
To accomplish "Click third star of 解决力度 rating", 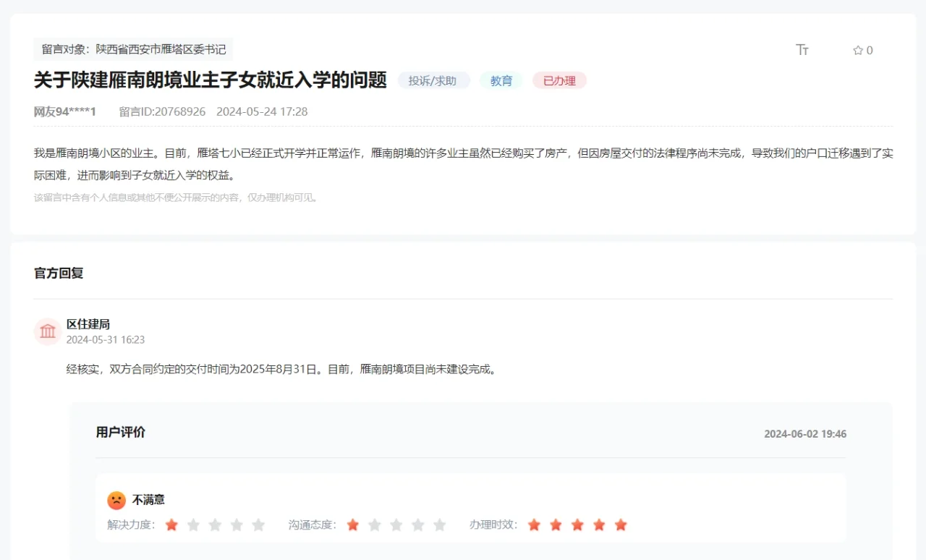I will (215, 525).
